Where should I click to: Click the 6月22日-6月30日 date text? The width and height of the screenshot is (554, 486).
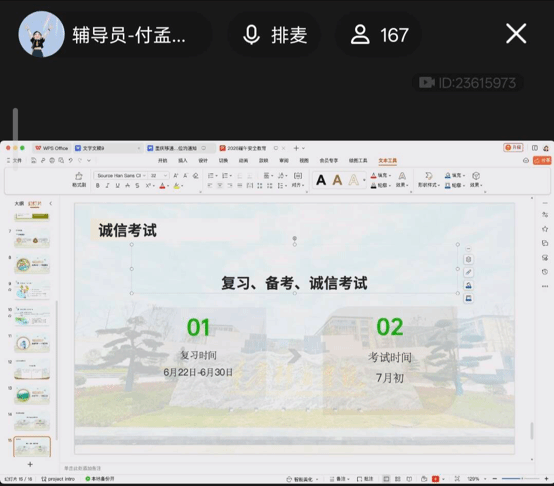click(x=198, y=372)
